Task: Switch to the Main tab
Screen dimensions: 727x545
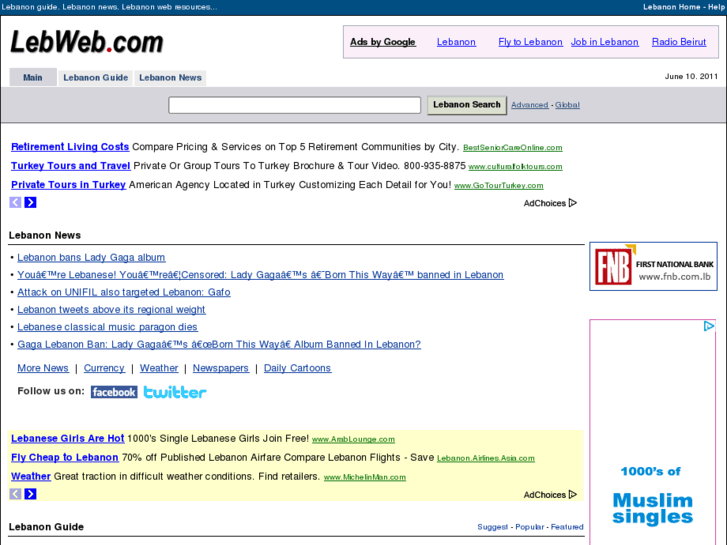Action: pos(33,77)
